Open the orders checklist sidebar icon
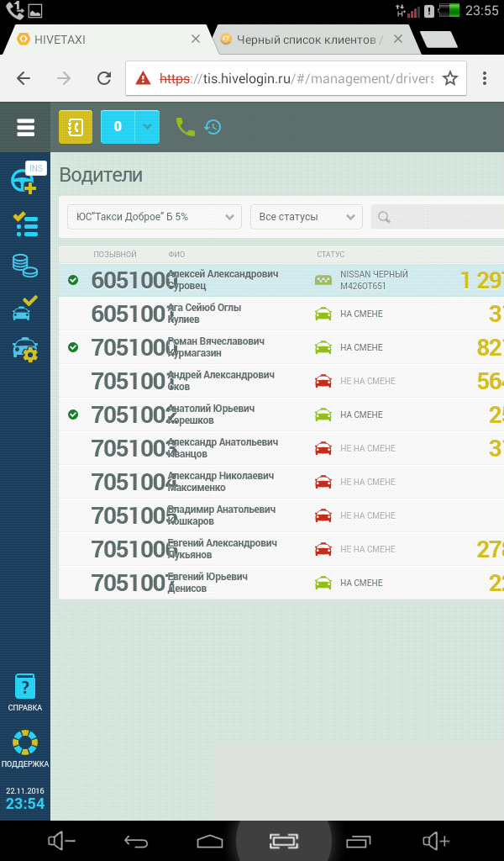This screenshot has width=504, height=861. [x=24, y=224]
